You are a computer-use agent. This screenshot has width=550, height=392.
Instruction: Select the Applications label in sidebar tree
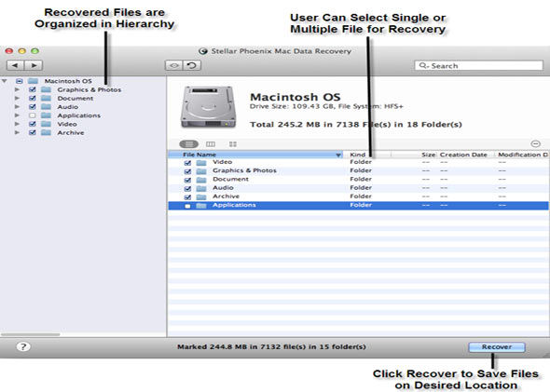tap(79, 115)
